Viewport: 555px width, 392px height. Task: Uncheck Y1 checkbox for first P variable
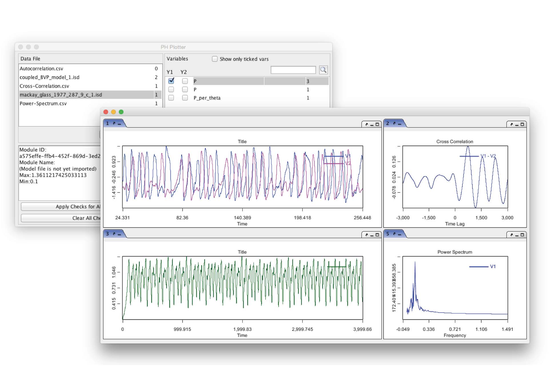tap(171, 81)
